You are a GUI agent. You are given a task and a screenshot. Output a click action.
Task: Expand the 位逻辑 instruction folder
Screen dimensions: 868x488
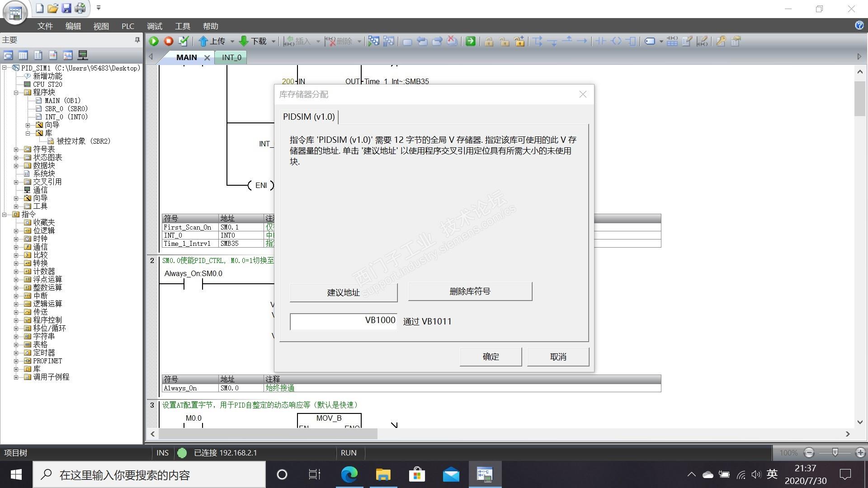coord(16,230)
